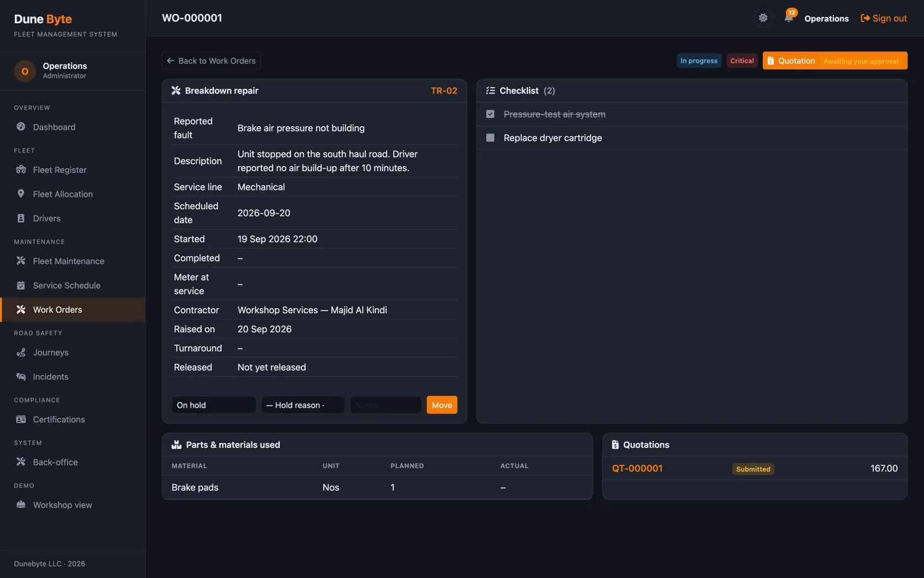Navigate to Service Schedule
Image resolution: width=924 pixels, height=578 pixels.
[x=73, y=286]
